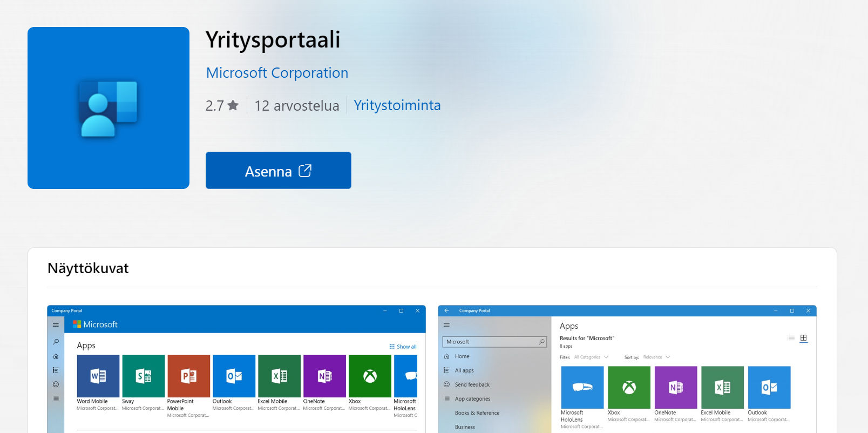This screenshot has height=433, width=868.
Task: Click OneNote tile in second screenshot results
Action: tap(676, 387)
